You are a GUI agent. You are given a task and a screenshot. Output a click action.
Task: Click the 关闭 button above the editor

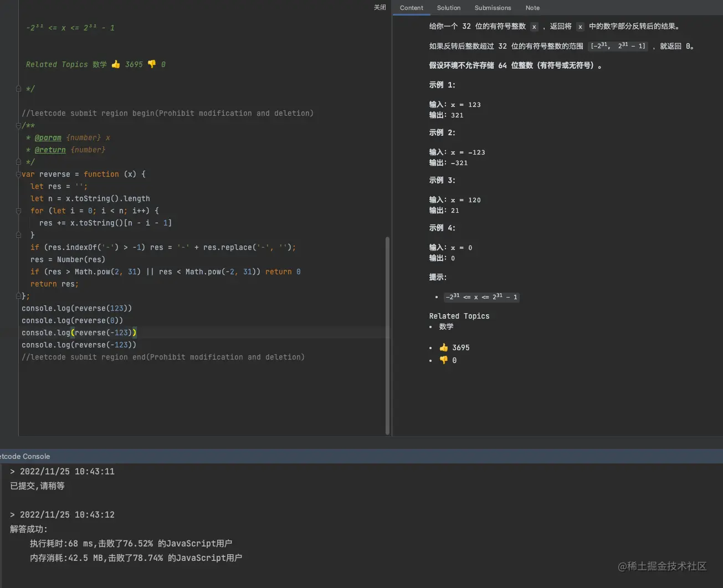tap(380, 7)
